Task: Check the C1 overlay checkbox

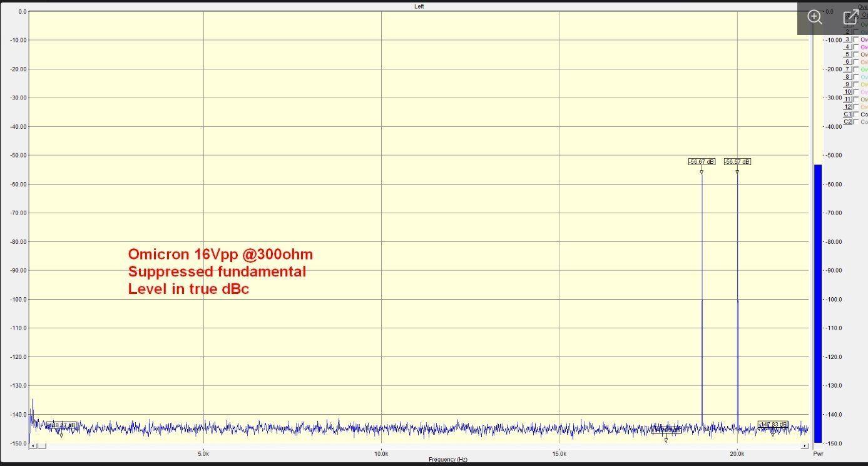Action: pyautogui.click(x=856, y=114)
